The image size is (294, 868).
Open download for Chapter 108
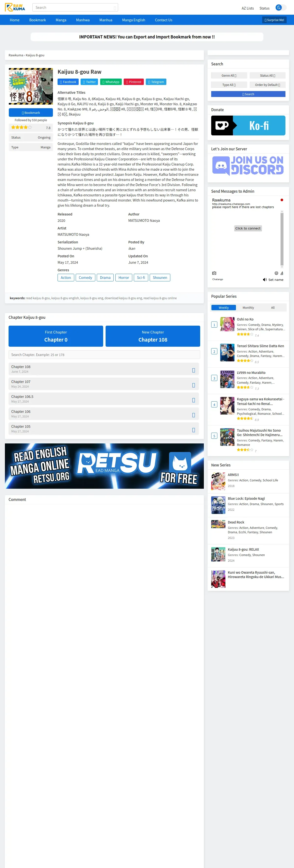(x=194, y=370)
